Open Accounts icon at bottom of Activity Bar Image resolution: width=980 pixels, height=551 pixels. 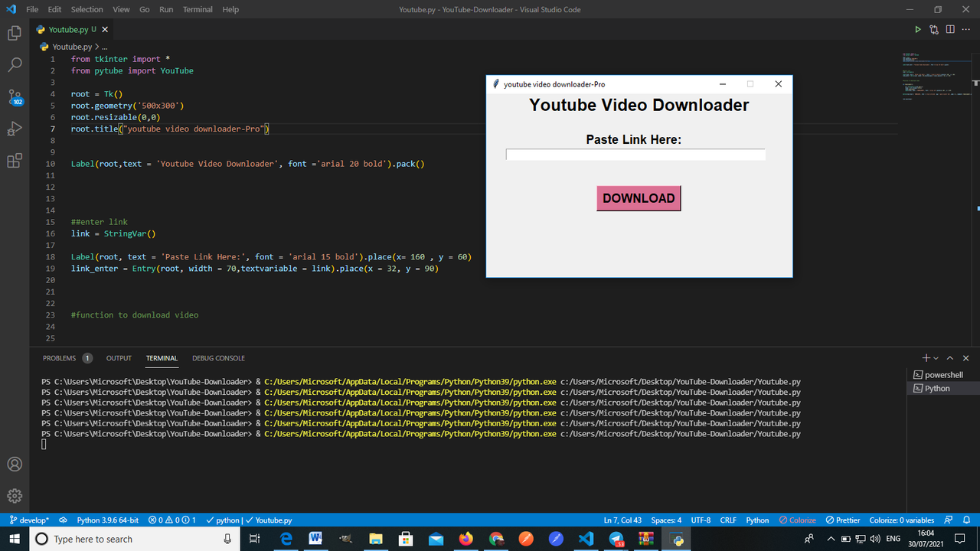pos(14,464)
